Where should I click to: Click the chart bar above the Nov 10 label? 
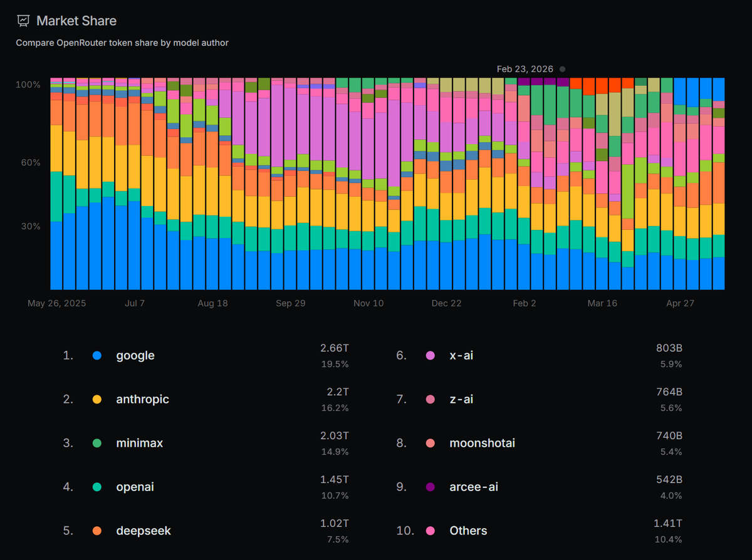368,184
